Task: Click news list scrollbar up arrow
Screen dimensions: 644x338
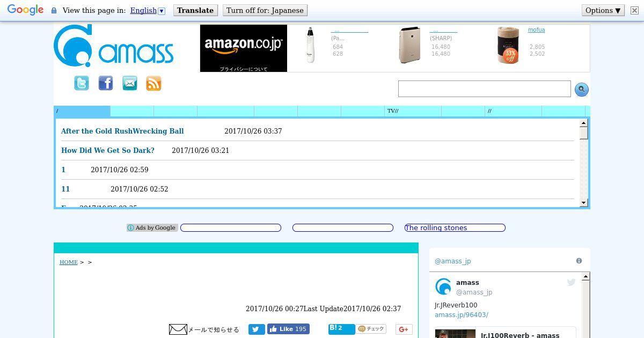Action: 584,123
